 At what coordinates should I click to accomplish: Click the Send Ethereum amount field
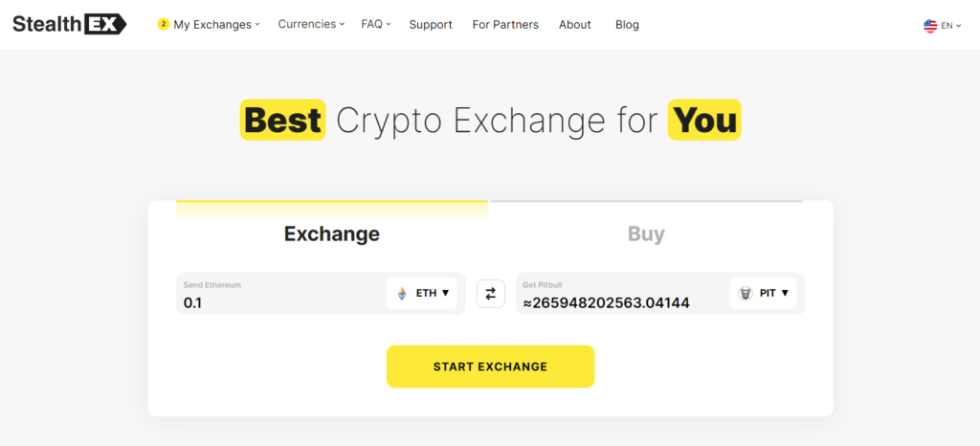coord(281,294)
